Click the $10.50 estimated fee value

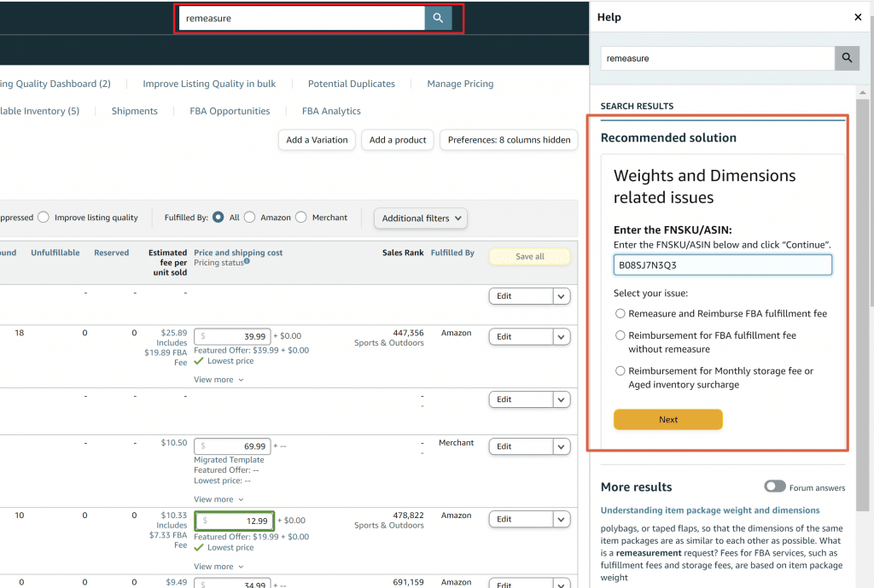point(174,443)
